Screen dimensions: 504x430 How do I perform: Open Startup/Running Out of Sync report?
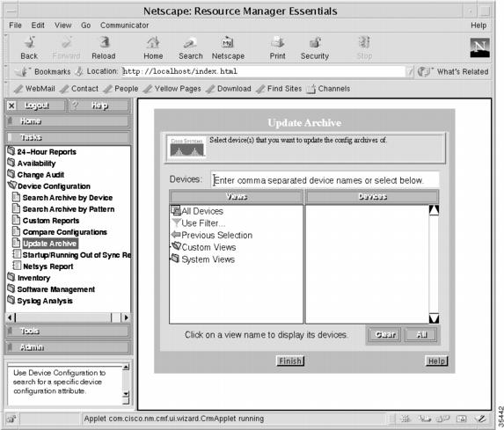pyautogui.click(x=71, y=255)
